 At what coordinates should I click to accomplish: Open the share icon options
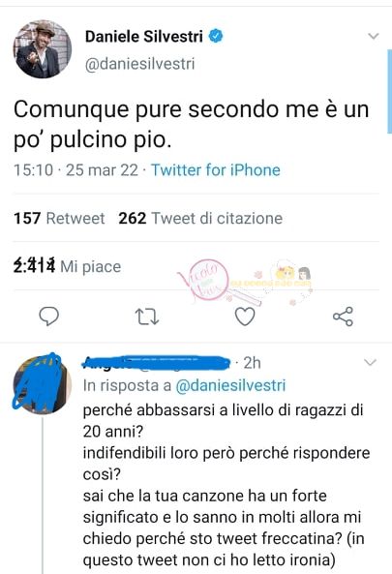click(x=343, y=317)
